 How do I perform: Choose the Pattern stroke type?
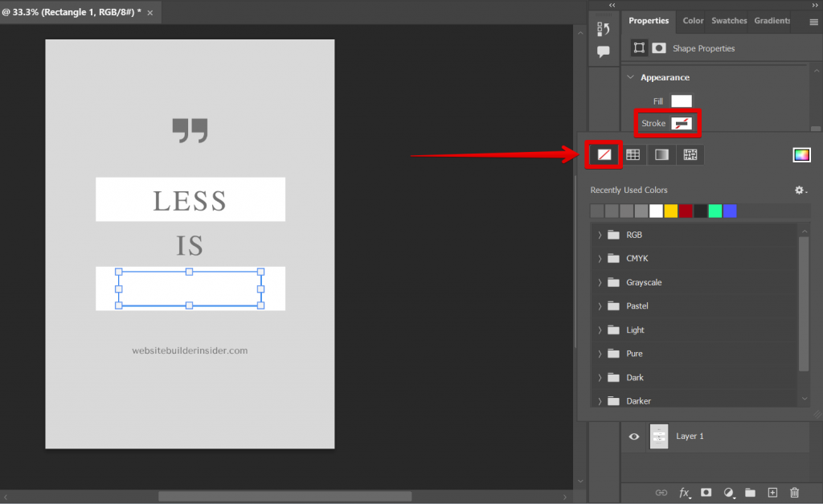690,154
